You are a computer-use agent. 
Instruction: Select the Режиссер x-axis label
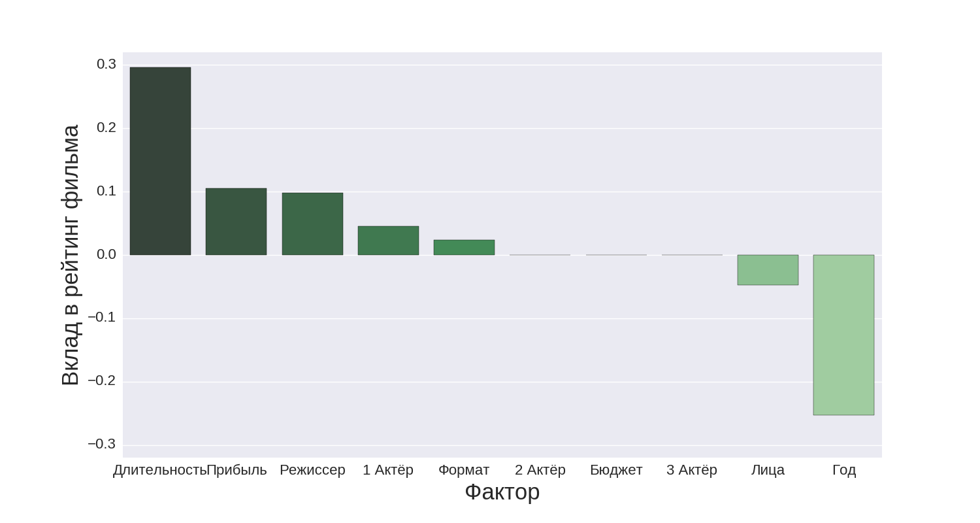point(312,469)
